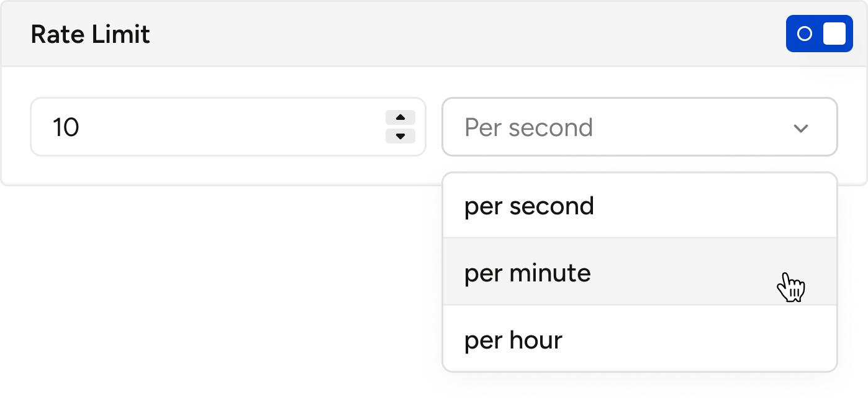Disable the Rate Limit toggle
868x410 pixels.
click(x=819, y=34)
